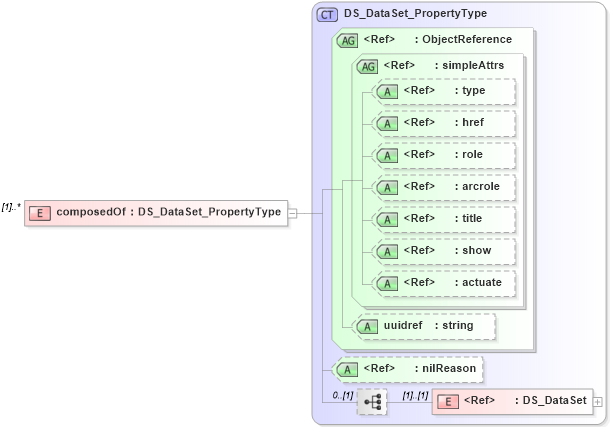Click the E icon of composedOf element
This screenshot has width=610, height=427.
point(40,213)
